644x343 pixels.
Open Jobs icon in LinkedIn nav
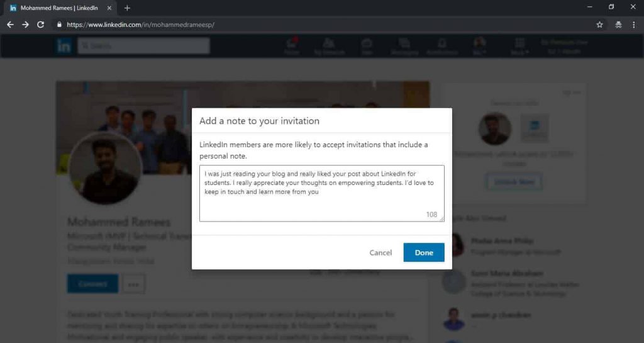(367, 45)
